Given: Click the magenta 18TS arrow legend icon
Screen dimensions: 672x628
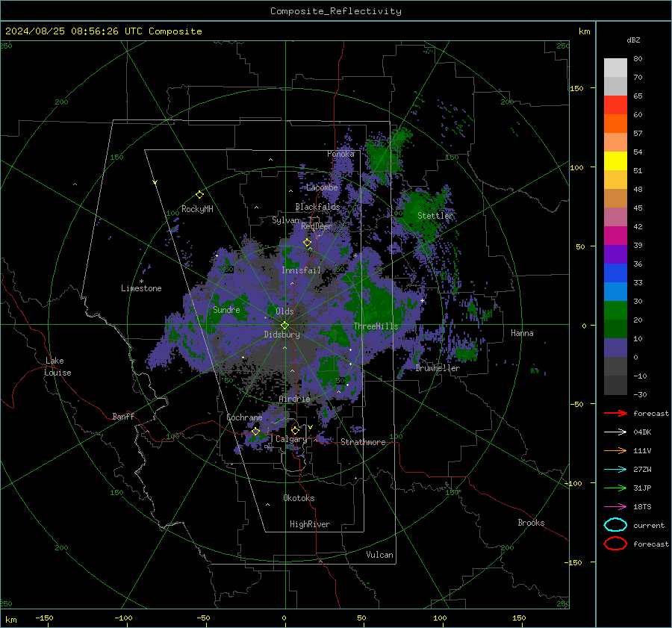Looking at the screenshot, I should (x=615, y=507).
